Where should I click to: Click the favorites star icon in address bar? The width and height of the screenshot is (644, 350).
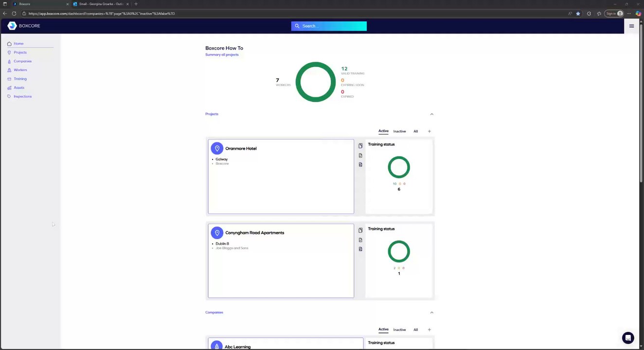(578, 14)
